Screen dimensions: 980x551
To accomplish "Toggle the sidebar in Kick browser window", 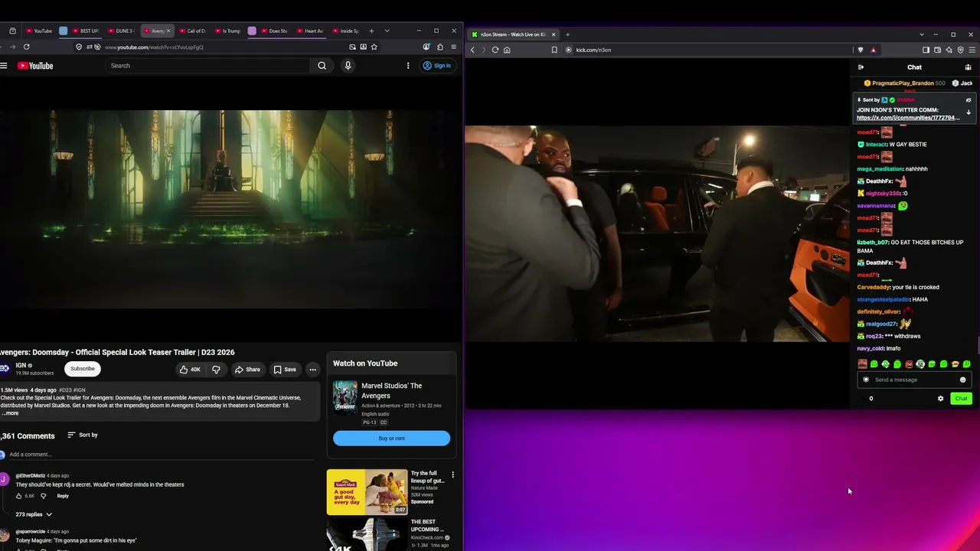I will (x=926, y=50).
